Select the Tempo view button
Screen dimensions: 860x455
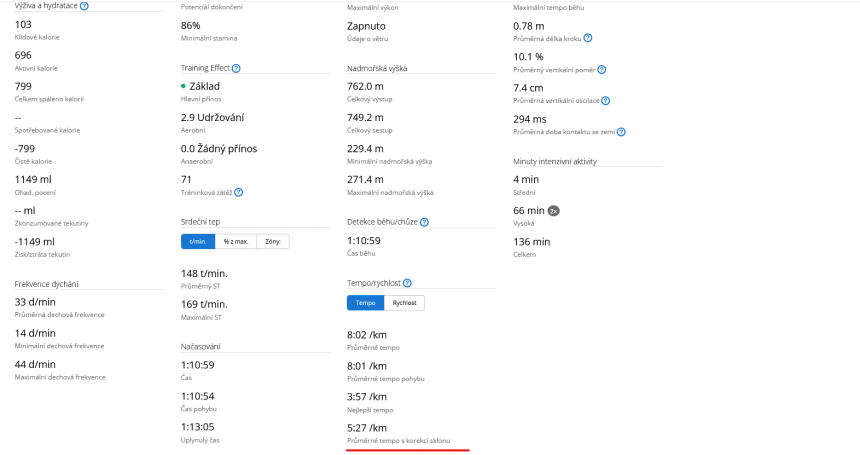click(x=365, y=303)
